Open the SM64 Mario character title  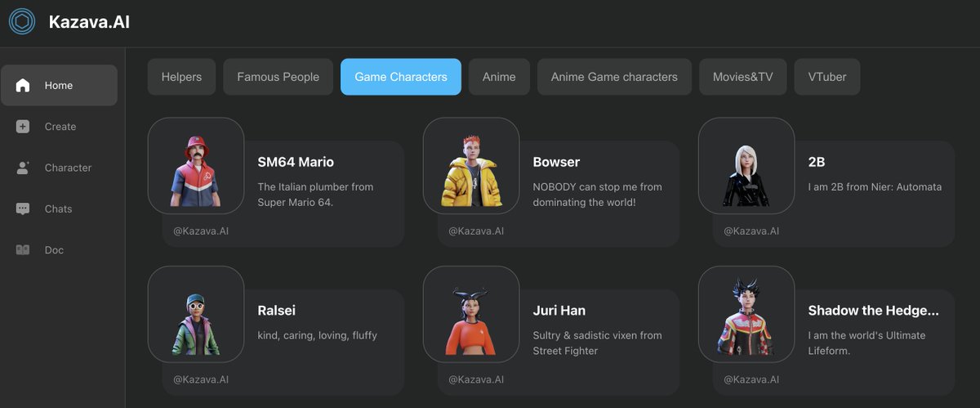[296, 162]
